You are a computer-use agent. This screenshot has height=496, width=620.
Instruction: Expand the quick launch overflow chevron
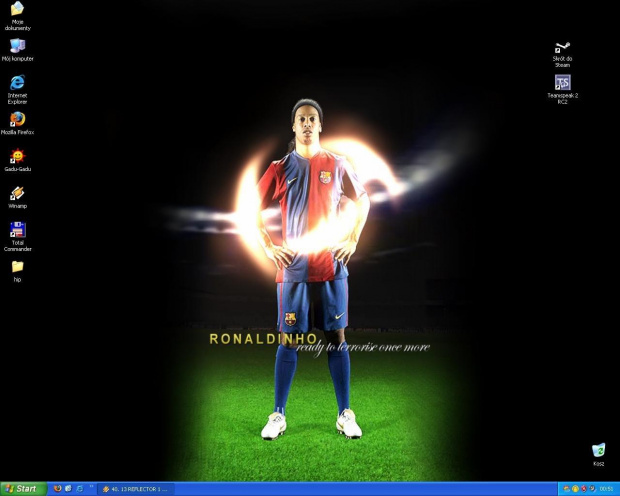pos(91,487)
